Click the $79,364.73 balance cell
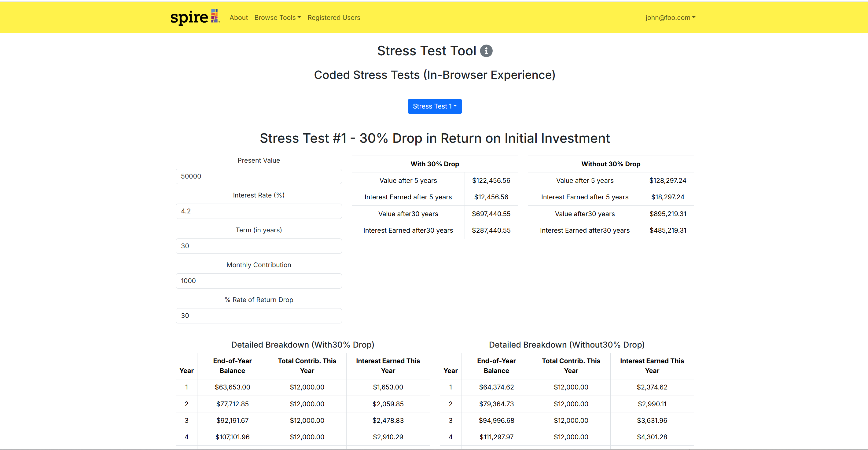The image size is (868, 450). (496, 404)
